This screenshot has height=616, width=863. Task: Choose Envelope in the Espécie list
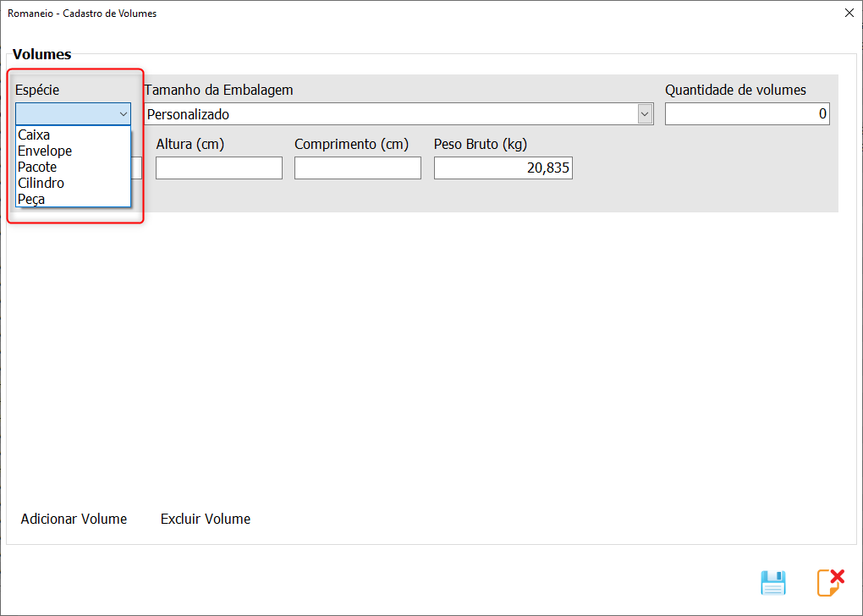pos(45,151)
